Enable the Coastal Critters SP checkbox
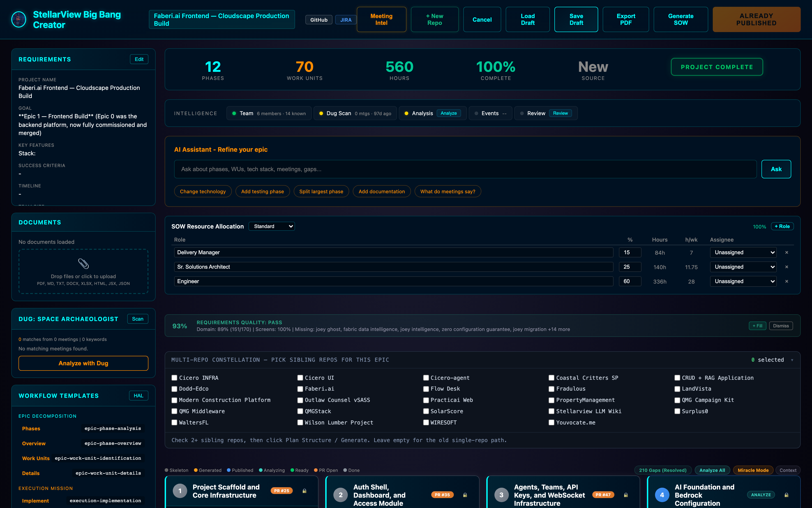This screenshot has width=812, height=508. click(x=552, y=378)
